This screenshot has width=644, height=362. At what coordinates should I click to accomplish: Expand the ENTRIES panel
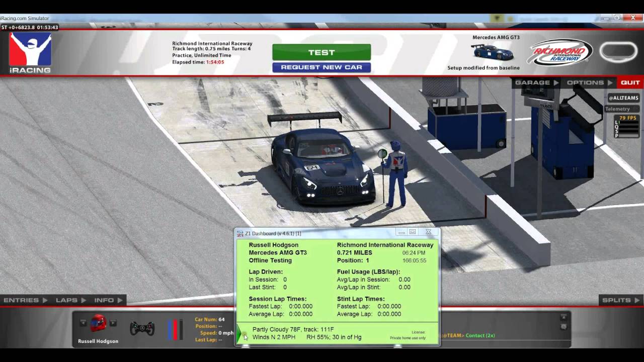click(x=26, y=300)
